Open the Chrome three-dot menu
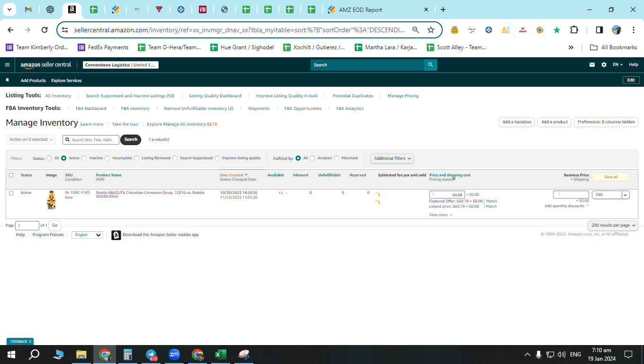The height and width of the screenshot is (364, 644). [634, 30]
